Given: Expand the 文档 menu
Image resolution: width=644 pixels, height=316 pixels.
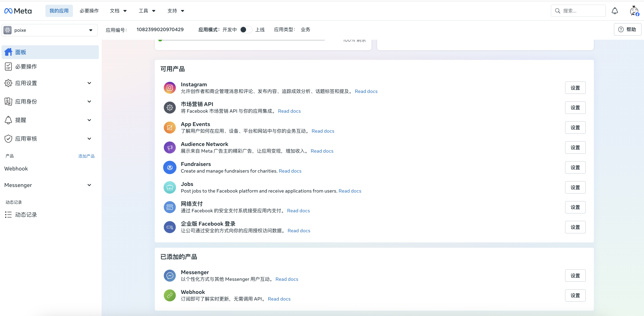Looking at the screenshot, I should click(x=118, y=11).
